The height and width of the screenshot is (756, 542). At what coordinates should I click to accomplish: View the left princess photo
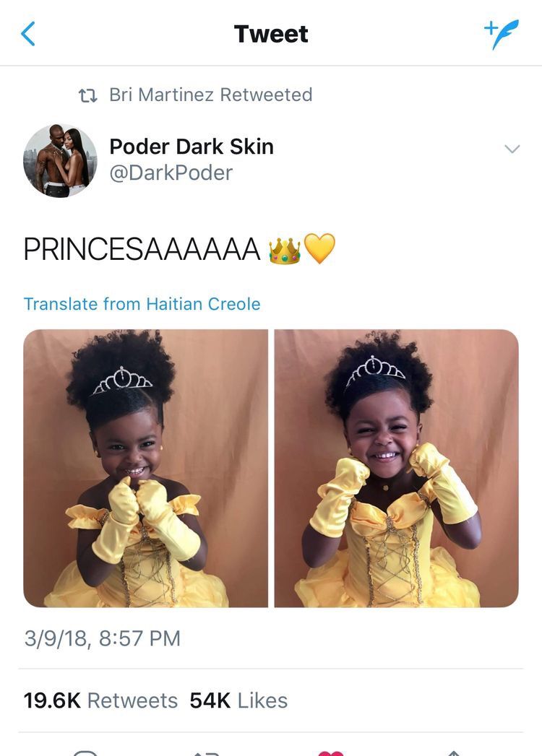click(146, 468)
